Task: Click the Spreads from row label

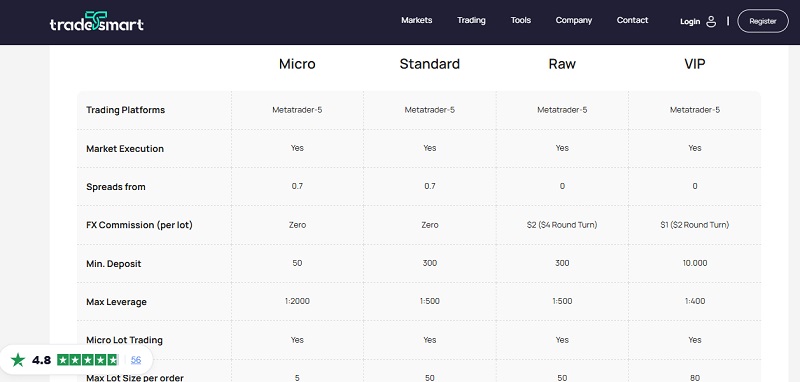Action: click(x=116, y=187)
